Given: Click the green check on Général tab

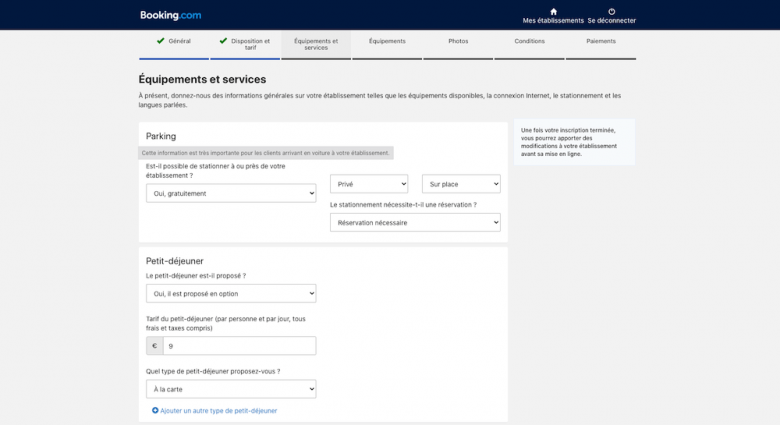Looking at the screenshot, I should pyautogui.click(x=160, y=41).
